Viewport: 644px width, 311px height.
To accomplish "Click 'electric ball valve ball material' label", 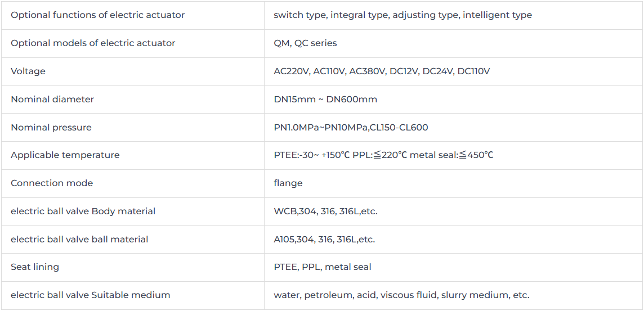I will (79, 239).
